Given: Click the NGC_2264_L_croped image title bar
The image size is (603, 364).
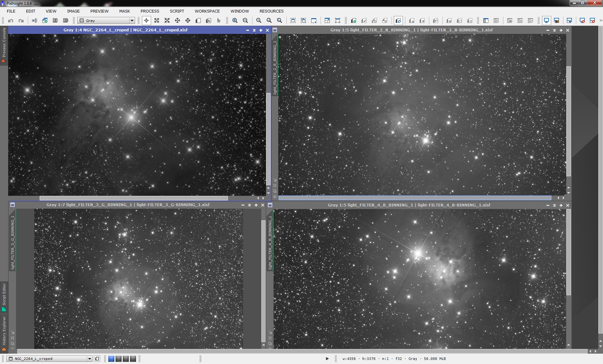Looking at the screenshot, I should tap(126, 30).
